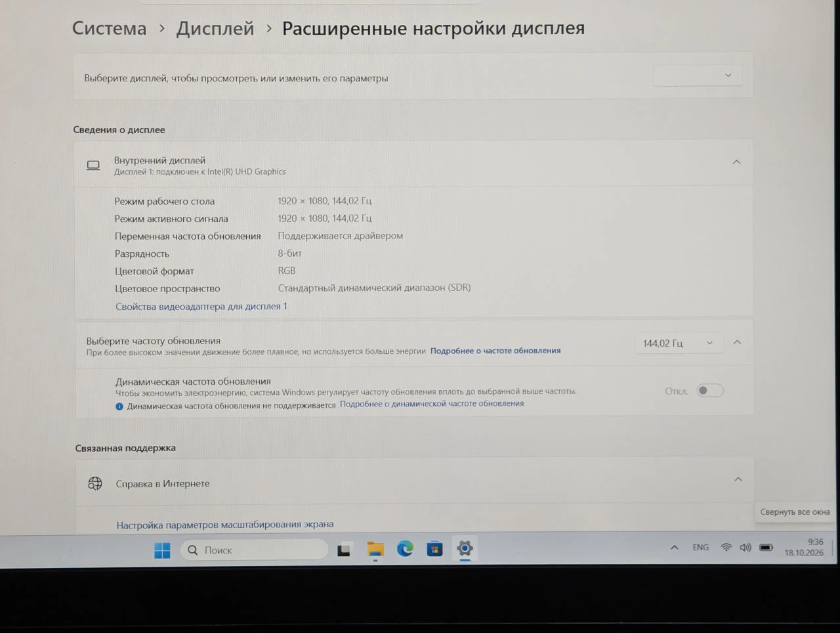
Task: Click the Поддерживается драйвером value
Action: pyautogui.click(x=340, y=236)
